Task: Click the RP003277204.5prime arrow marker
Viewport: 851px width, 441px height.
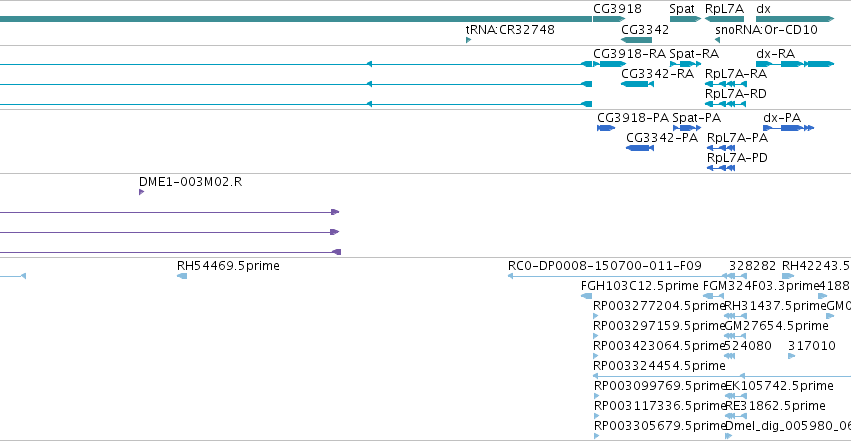Action: click(x=596, y=316)
